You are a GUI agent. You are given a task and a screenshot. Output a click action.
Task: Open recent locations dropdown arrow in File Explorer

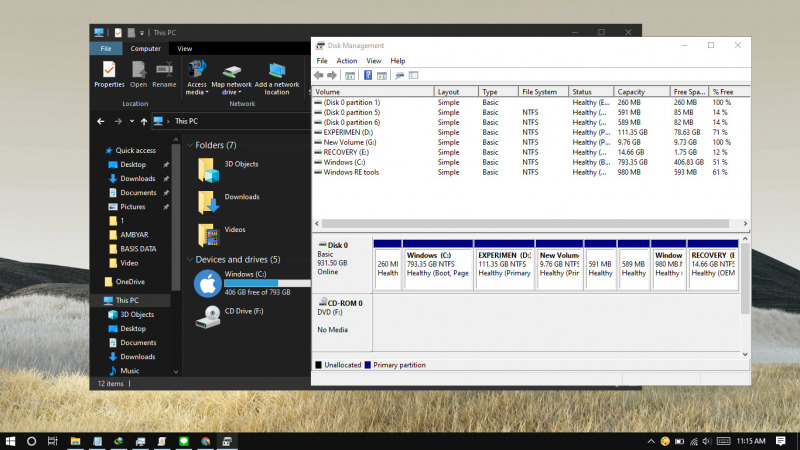[132, 121]
